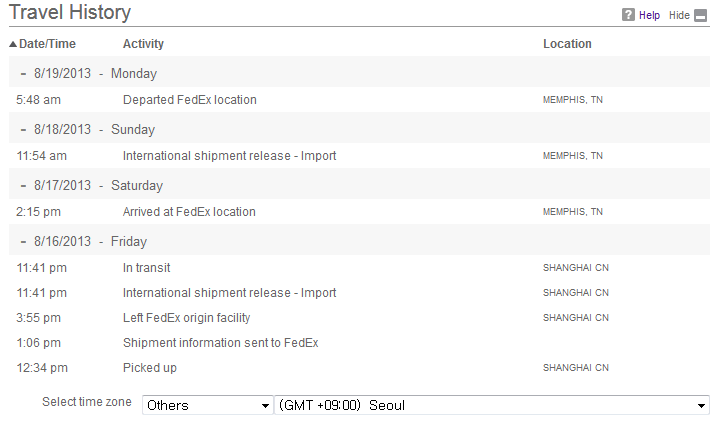The width and height of the screenshot is (721, 427).
Task: Open the GMT +09:00 Seoul time zone dropdown
Action: [x=492, y=405]
